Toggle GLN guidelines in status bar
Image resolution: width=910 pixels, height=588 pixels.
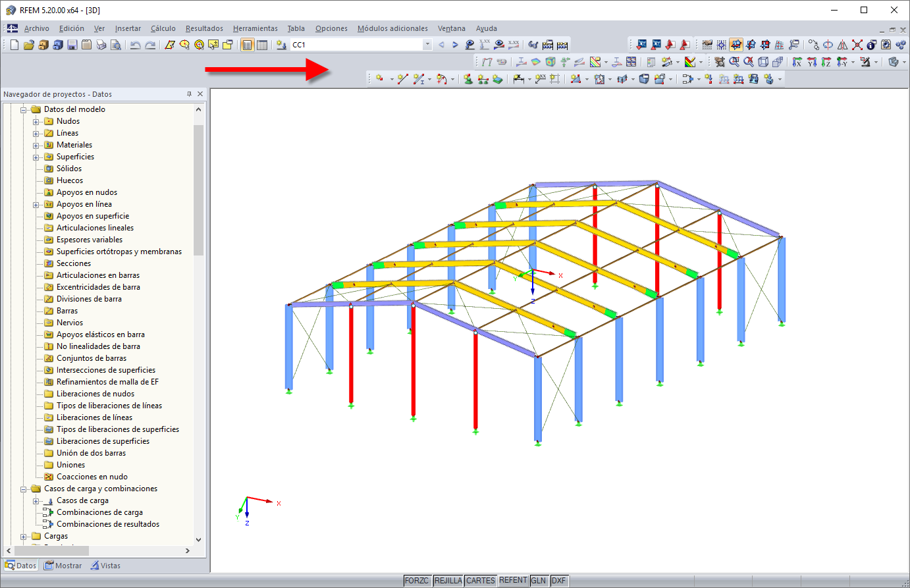(x=539, y=581)
